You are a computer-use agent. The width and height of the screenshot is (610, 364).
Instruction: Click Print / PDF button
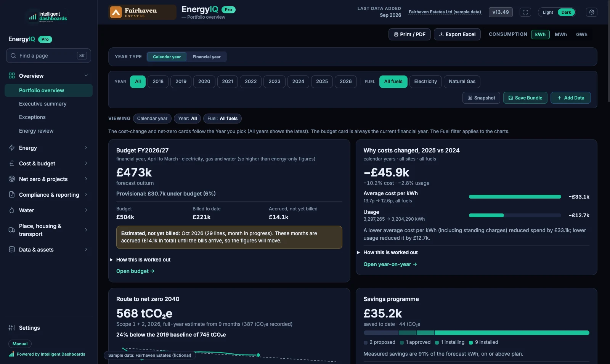[x=409, y=34]
